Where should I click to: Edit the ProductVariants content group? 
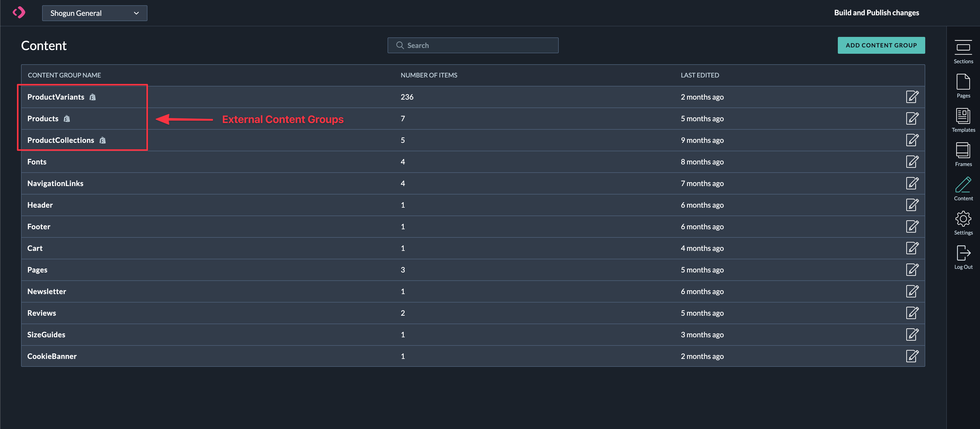pyautogui.click(x=912, y=97)
